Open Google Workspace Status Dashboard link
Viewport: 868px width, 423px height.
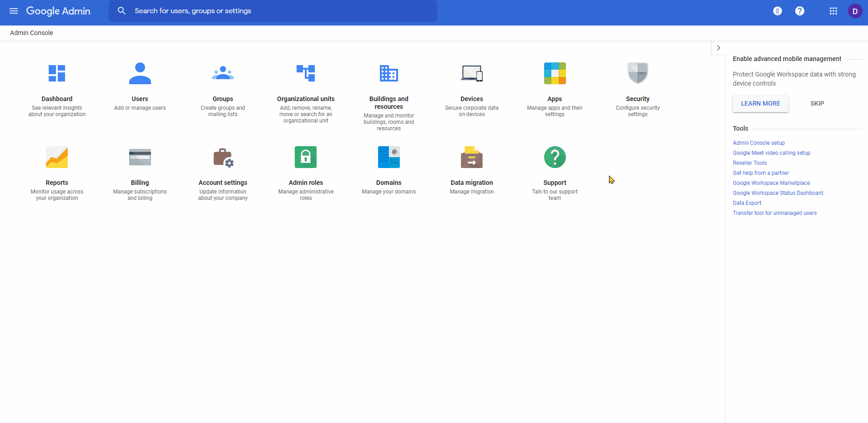[778, 193]
